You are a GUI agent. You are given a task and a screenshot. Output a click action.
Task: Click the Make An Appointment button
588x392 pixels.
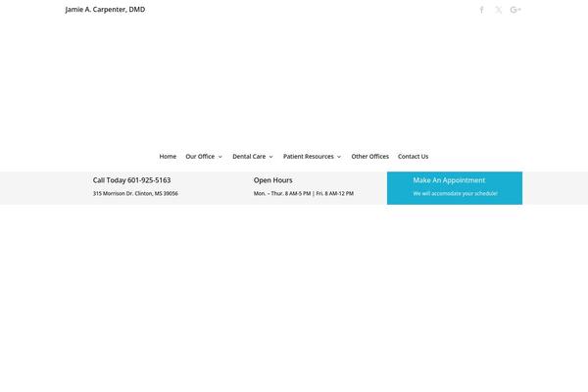(455, 188)
